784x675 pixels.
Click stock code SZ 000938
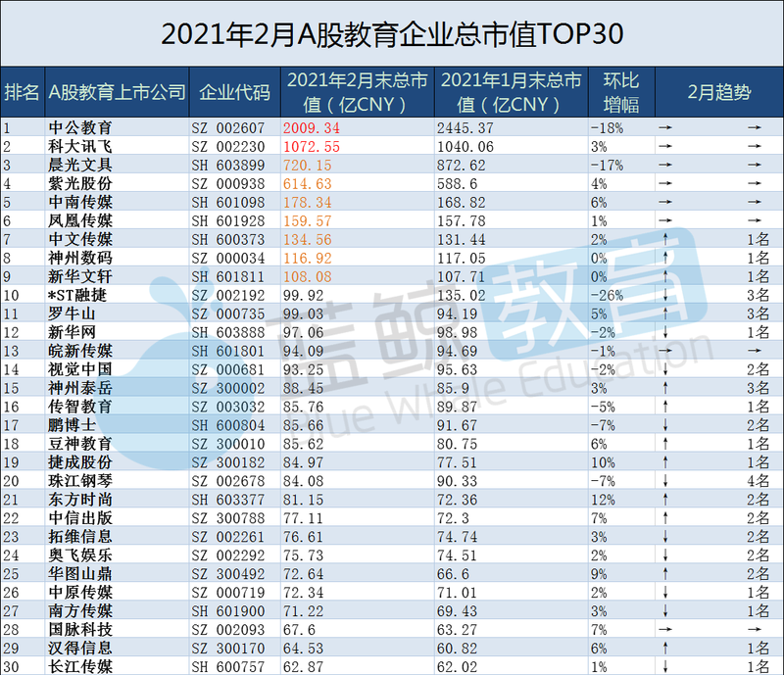228,183
